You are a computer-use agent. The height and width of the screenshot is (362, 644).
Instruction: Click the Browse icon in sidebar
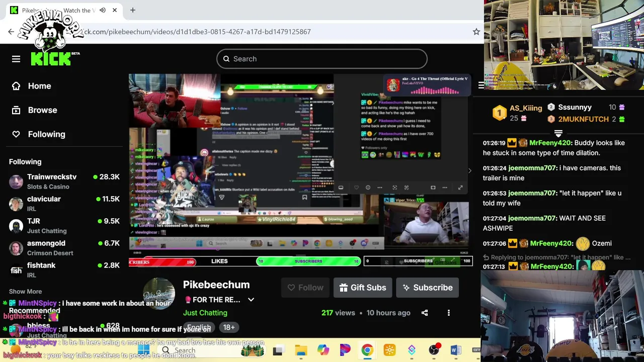point(16,110)
